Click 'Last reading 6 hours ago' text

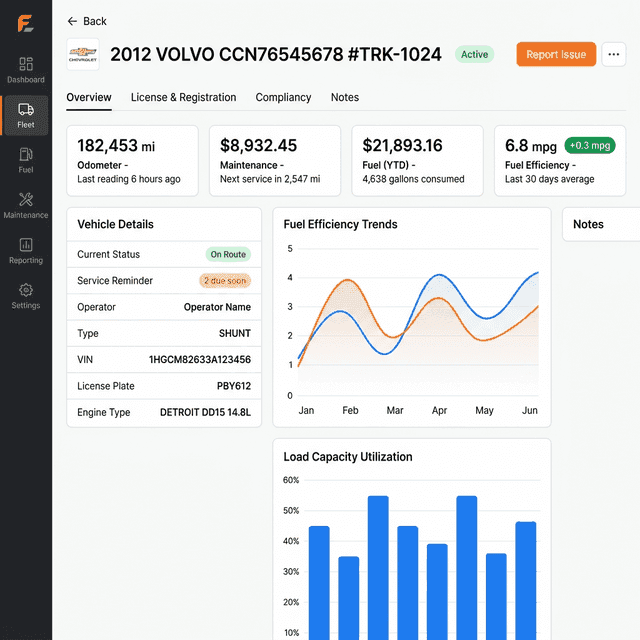point(129,179)
